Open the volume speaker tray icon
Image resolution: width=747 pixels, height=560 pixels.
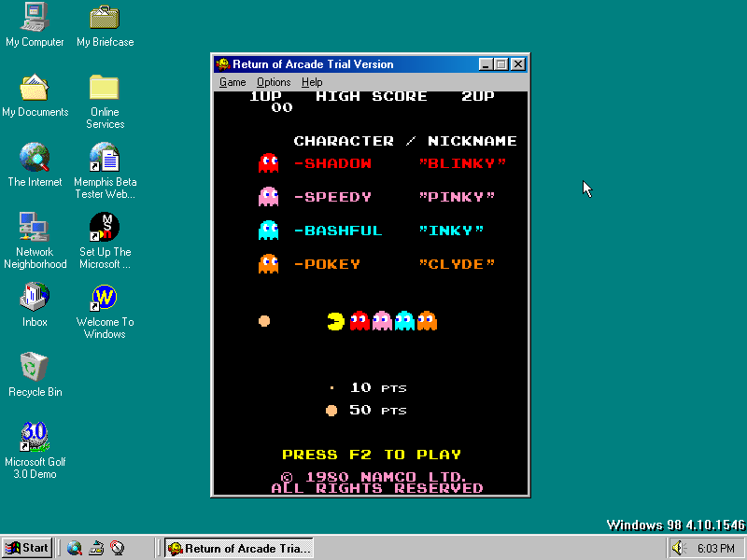click(x=678, y=548)
